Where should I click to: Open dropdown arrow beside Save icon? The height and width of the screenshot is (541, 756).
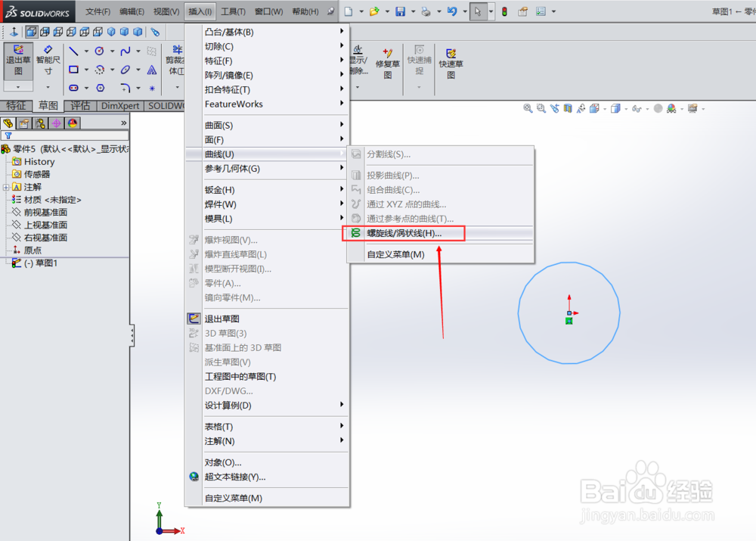pos(413,11)
